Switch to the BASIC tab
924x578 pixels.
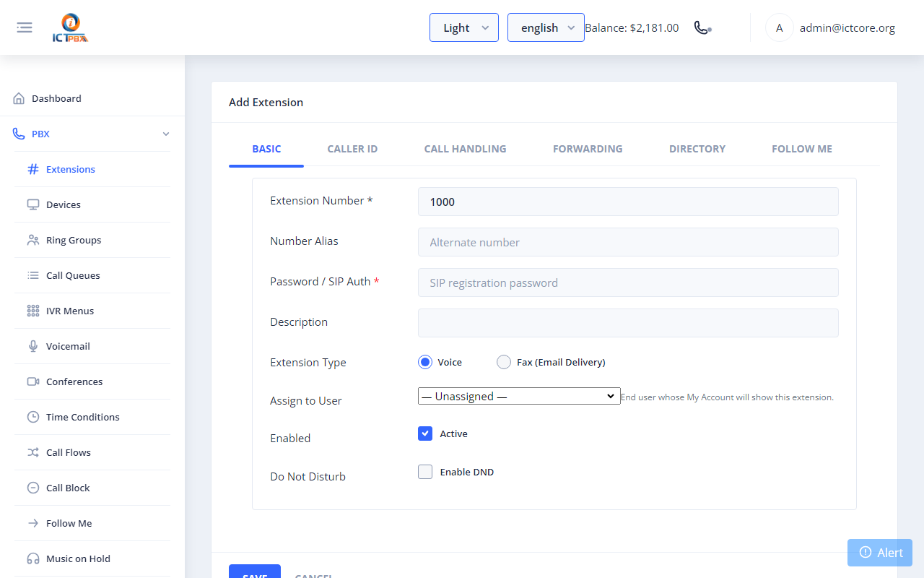pyautogui.click(x=266, y=149)
